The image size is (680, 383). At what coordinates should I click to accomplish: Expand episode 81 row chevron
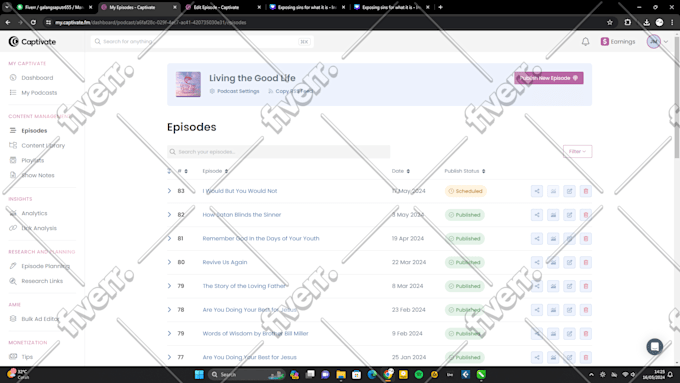[170, 239]
